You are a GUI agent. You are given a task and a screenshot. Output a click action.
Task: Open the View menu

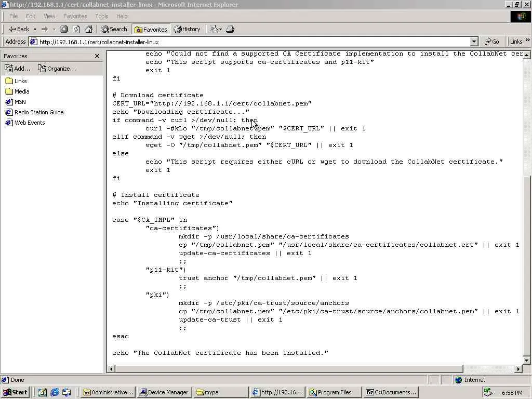(x=49, y=16)
